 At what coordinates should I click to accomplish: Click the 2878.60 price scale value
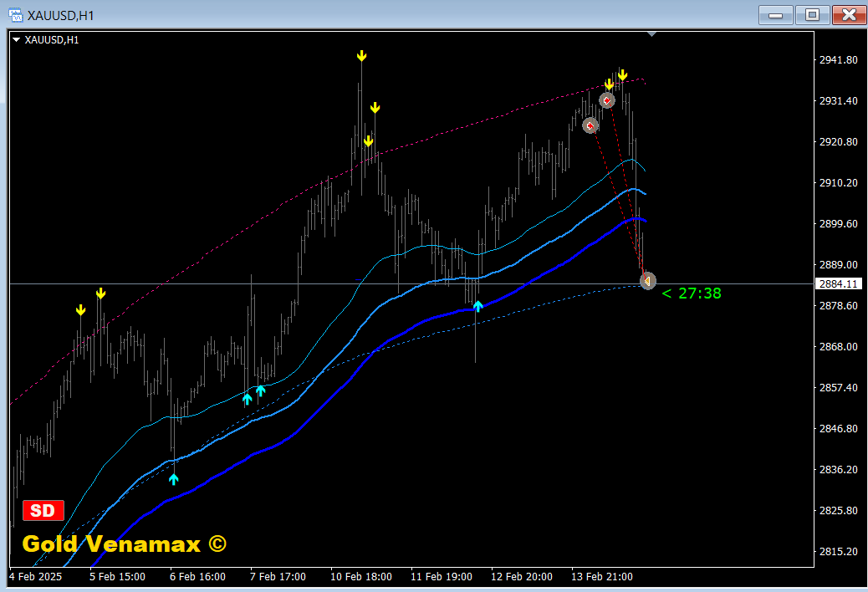[x=838, y=305]
